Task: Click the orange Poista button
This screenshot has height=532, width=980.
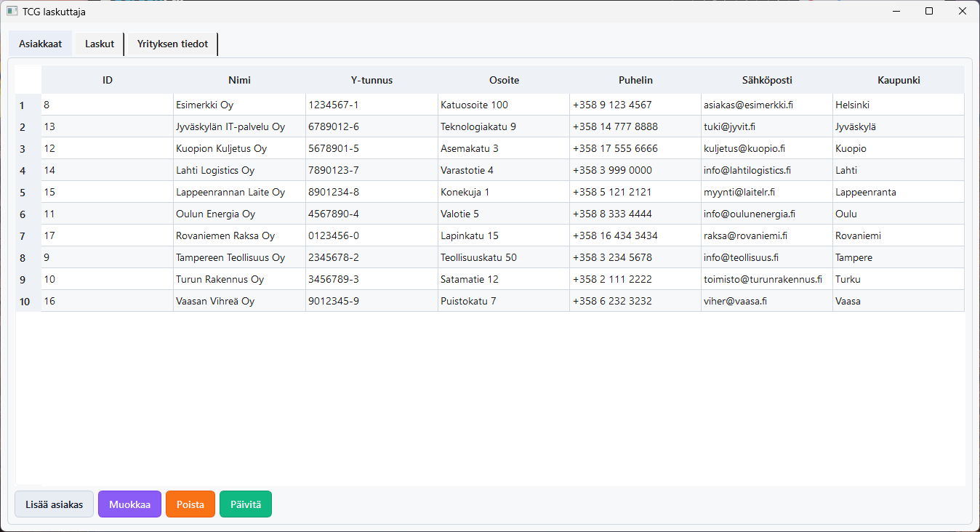Action: 190,504
